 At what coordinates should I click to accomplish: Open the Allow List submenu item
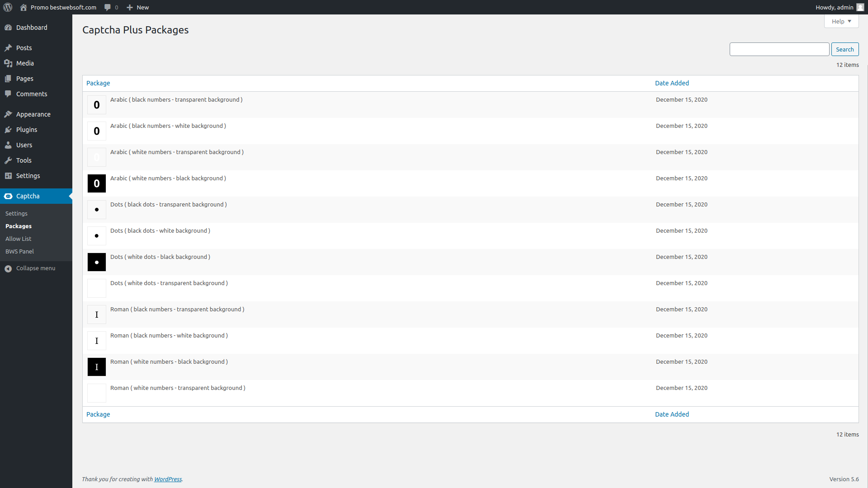18,239
